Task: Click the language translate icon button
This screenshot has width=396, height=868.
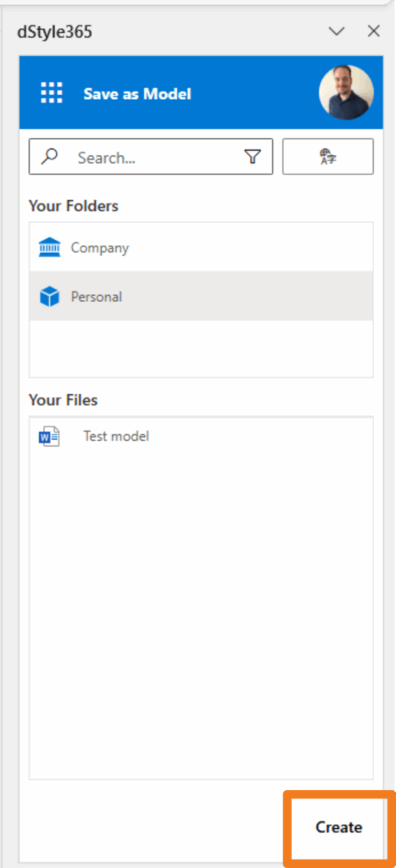Action: (328, 157)
